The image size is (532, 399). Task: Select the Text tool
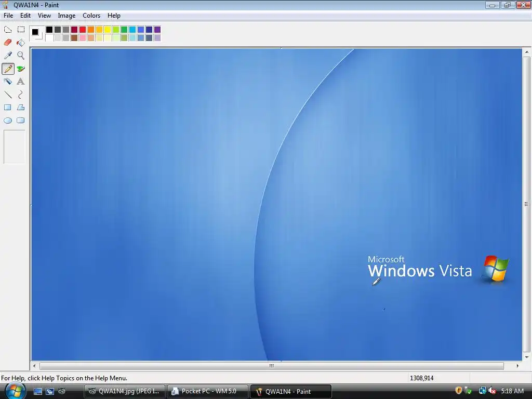[x=21, y=82]
